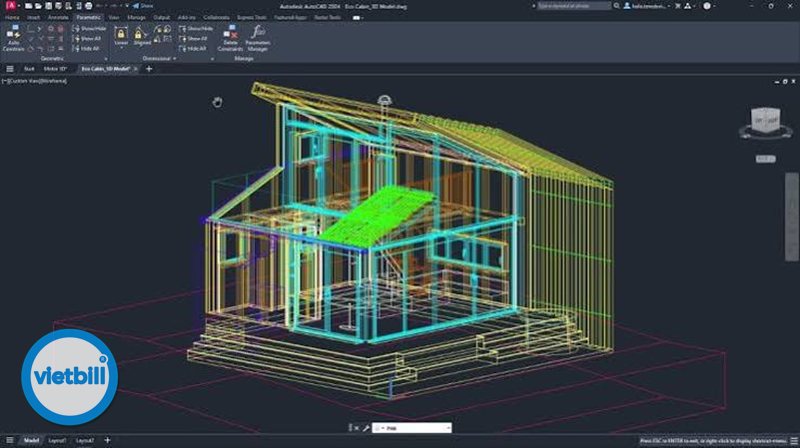Viewport: 800px width, 448px height.
Task: Open the Manage ribbon tab
Action: (136, 17)
